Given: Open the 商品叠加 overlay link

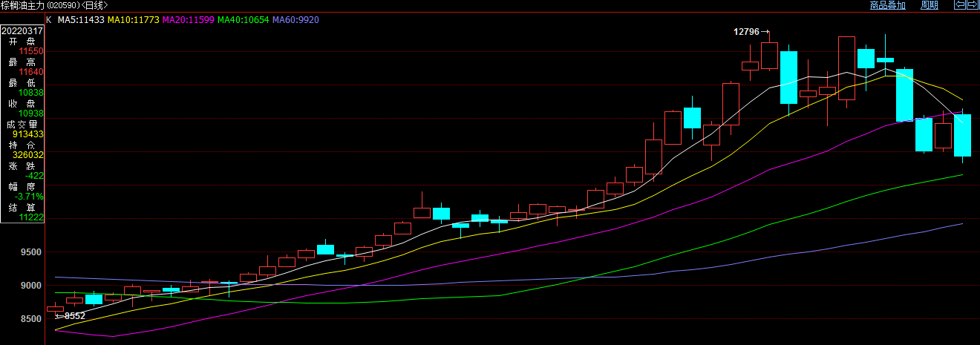Looking at the screenshot, I should (887, 5).
